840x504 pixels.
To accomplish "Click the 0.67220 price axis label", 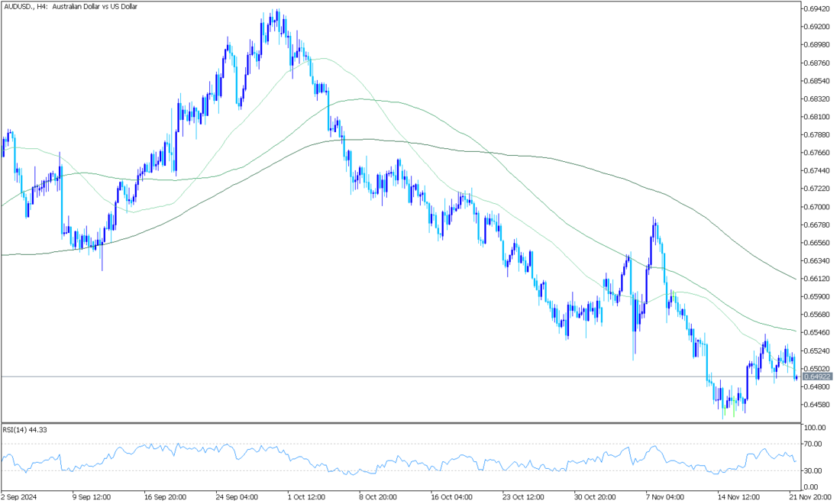I will tap(817, 189).
